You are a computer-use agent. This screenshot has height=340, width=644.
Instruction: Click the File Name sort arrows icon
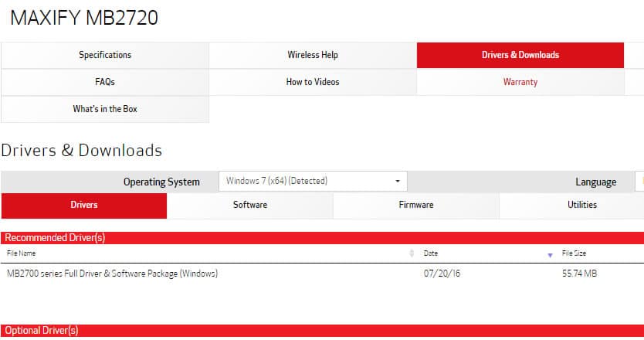(412, 253)
